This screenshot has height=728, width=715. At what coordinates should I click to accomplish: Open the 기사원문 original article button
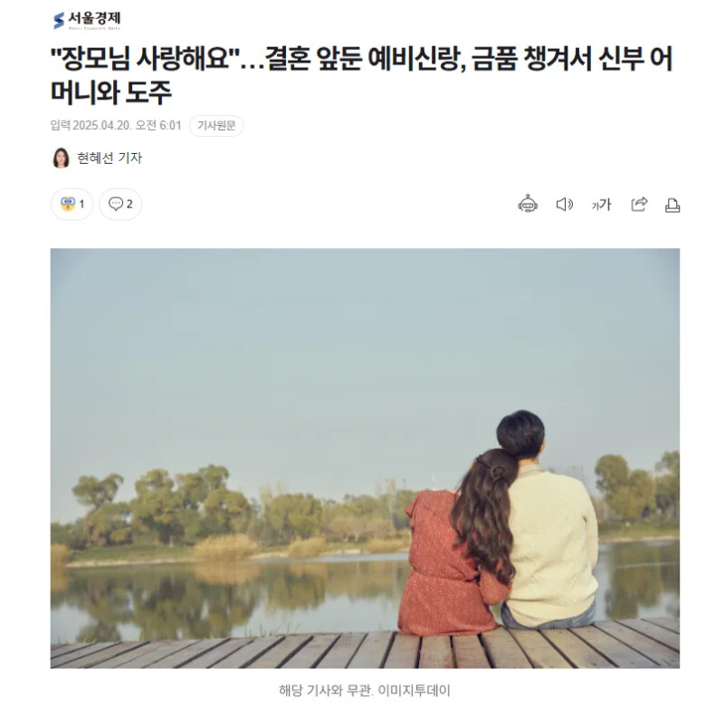216,125
